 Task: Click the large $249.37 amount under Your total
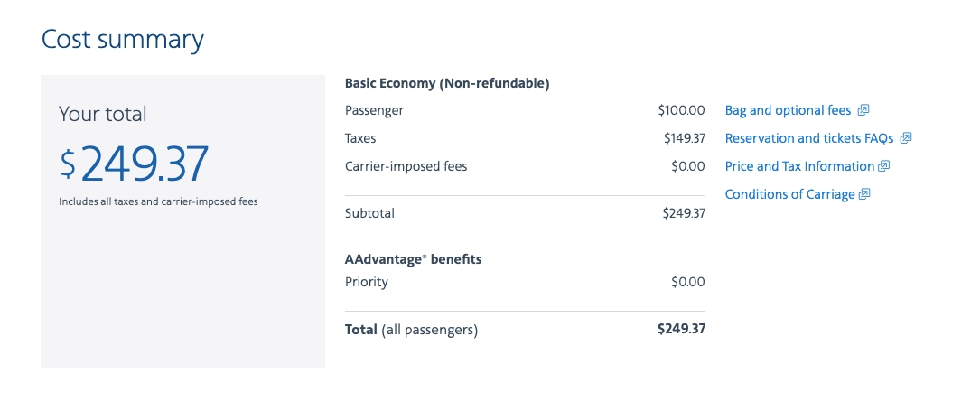pyautogui.click(x=135, y=164)
